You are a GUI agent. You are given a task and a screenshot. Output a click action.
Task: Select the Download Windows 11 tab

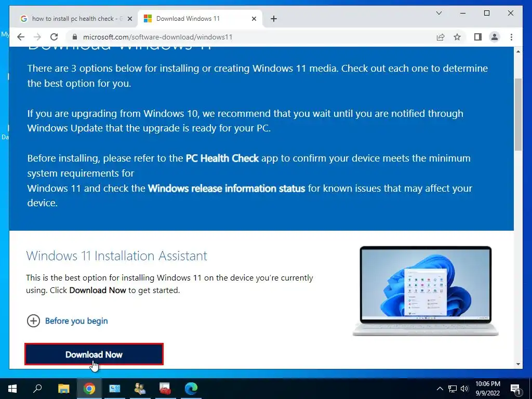(x=200, y=19)
